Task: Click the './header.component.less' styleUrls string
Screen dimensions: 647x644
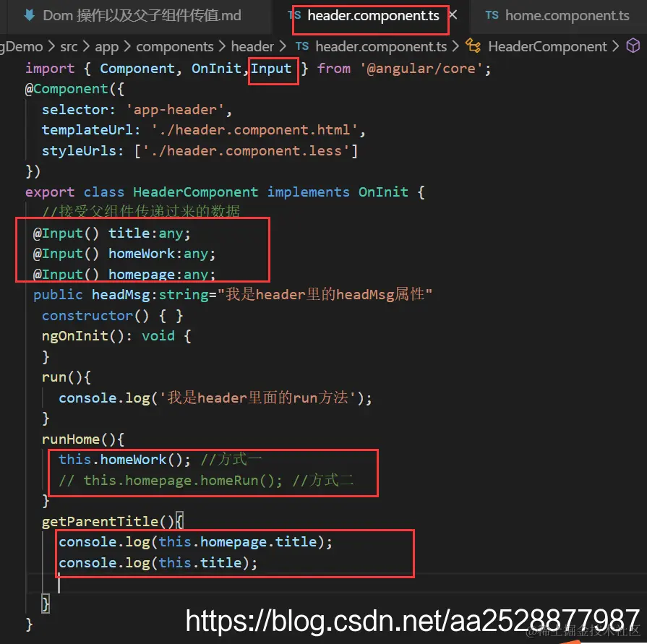Action: coord(246,151)
